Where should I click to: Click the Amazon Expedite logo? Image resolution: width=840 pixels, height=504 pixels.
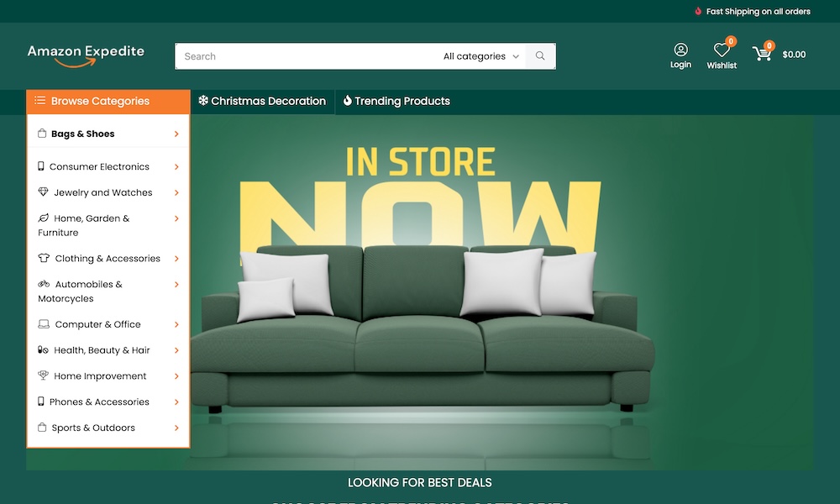point(86,55)
